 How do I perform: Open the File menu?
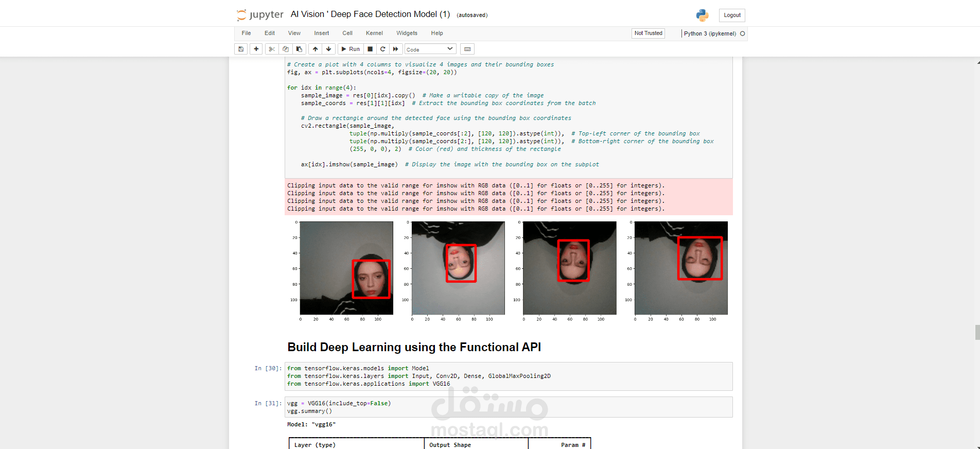click(x=246, y=33)
